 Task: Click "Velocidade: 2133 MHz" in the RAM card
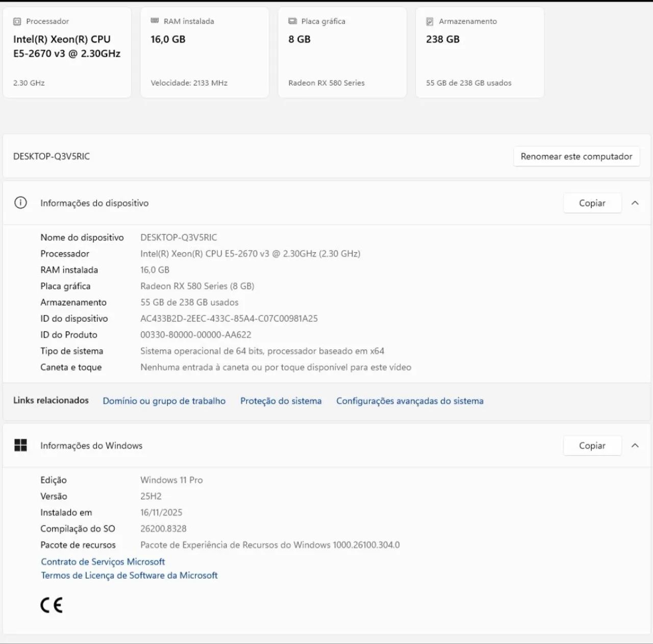tap(189, 83)
